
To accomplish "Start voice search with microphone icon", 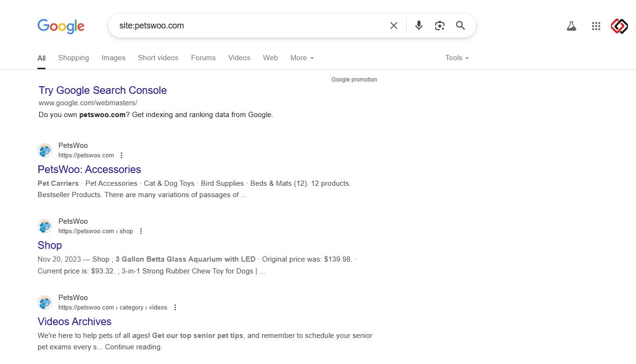I will [x=418, y=26].
